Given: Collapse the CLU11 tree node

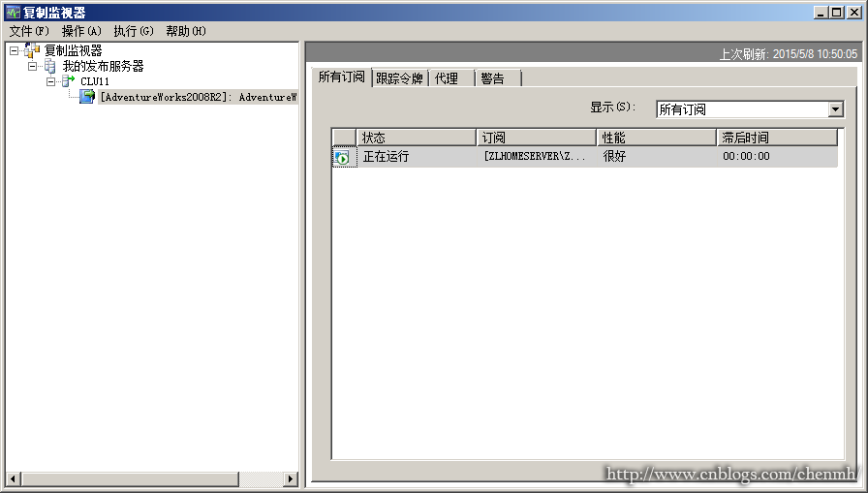Looking at the screenshot, I should tap(52, 81).
